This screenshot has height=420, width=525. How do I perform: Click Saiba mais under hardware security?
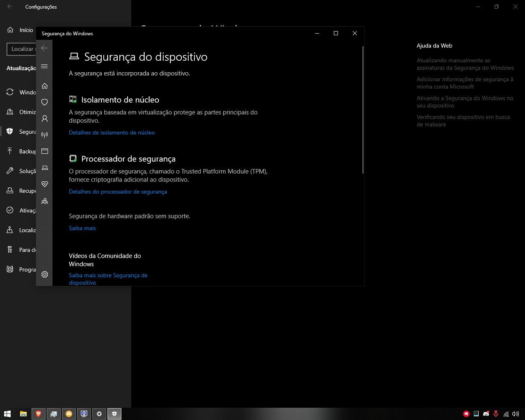pos(82,228)
